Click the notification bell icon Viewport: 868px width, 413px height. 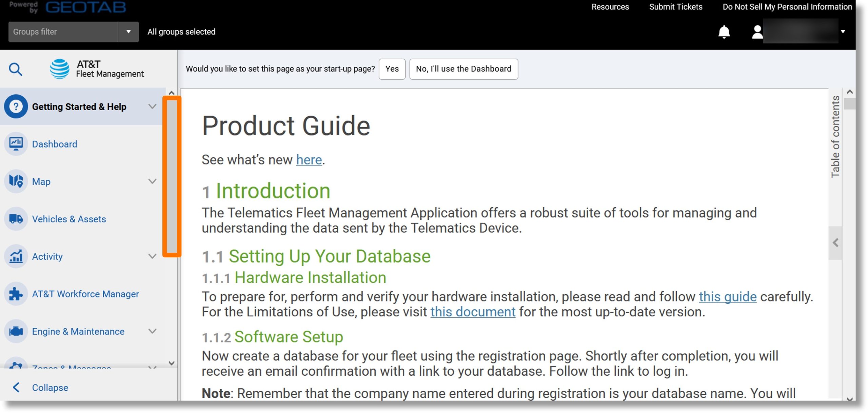724,31
